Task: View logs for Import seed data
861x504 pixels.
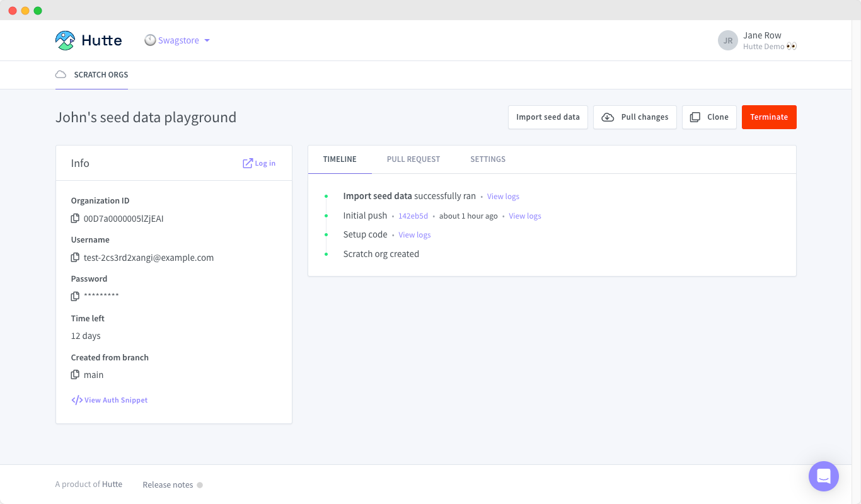Action: (503, 197)
